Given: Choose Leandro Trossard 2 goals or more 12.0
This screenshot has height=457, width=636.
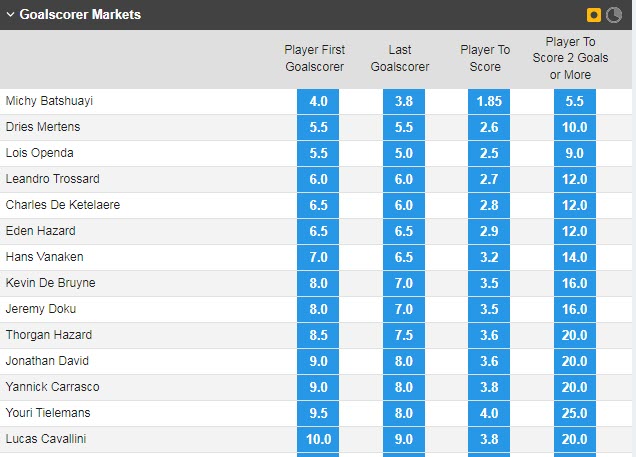Looking at the screenshot, I should point(575,179).
